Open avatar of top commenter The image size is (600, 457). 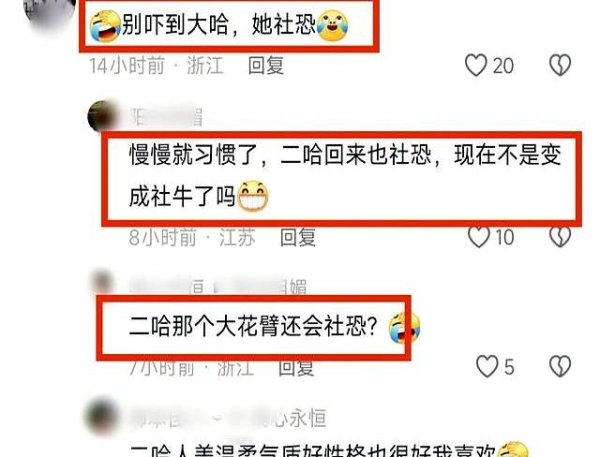tap(50, 13)
